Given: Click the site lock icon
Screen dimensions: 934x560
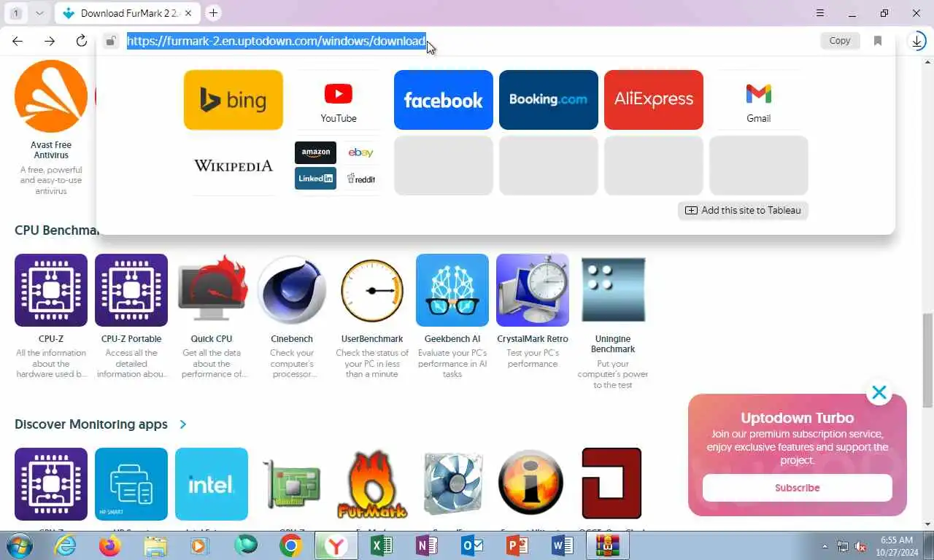Looking at the screenshot, I should pos(111,41).
